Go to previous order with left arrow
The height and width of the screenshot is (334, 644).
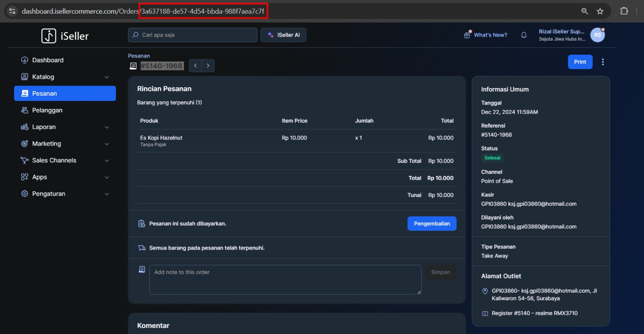point(195,66)
